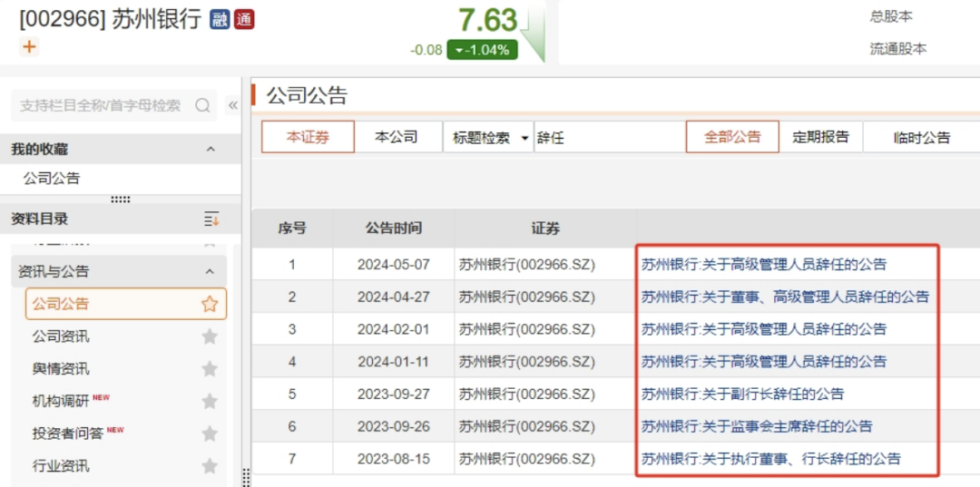
Task: Open 机构调研 in the sidebar
Action: [x=62, y=401]
